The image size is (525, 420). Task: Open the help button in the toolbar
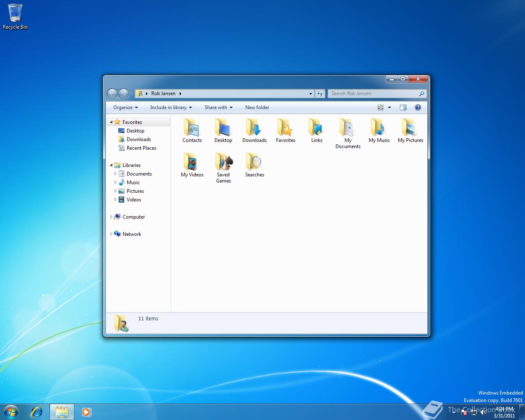418,107
